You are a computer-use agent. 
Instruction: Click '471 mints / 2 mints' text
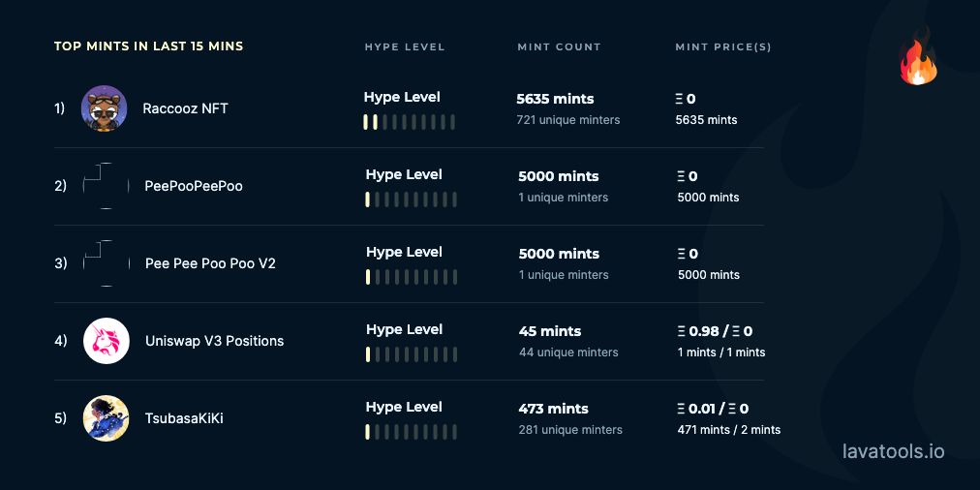tap(729, 429)
